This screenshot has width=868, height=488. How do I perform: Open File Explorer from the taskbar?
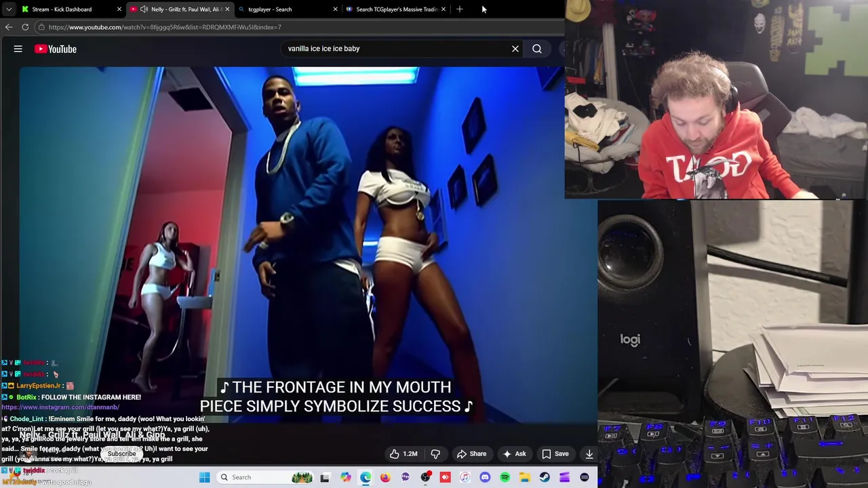(525, 477)
